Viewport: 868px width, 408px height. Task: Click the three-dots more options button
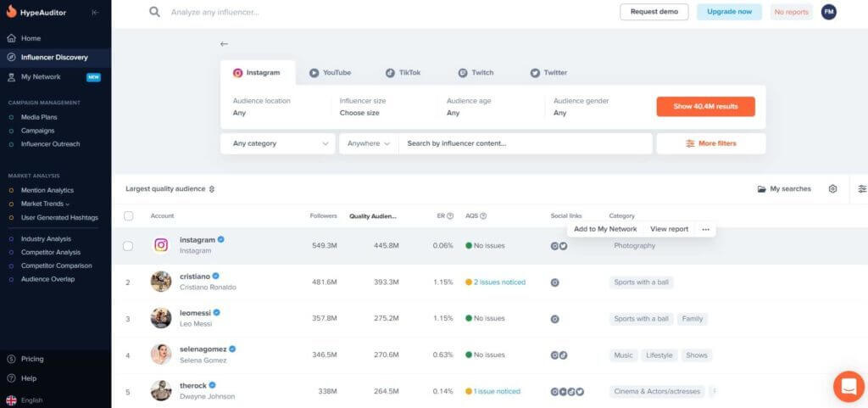[705, 230]
